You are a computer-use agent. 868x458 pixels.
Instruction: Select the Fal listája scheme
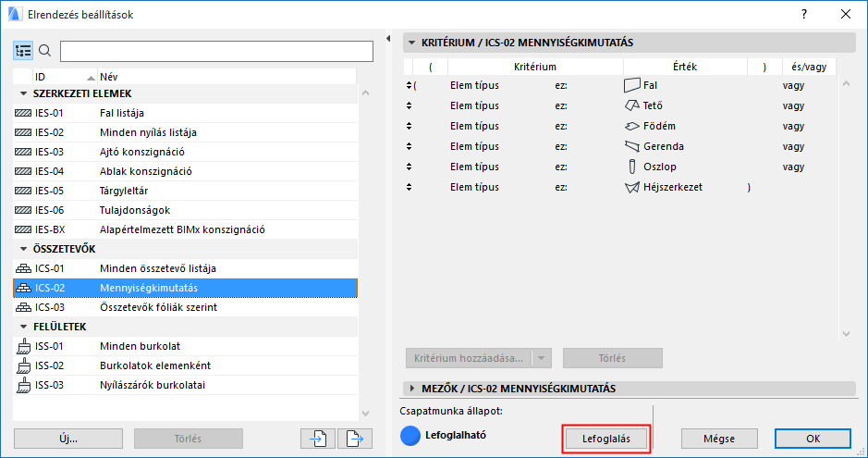[186, 113]
